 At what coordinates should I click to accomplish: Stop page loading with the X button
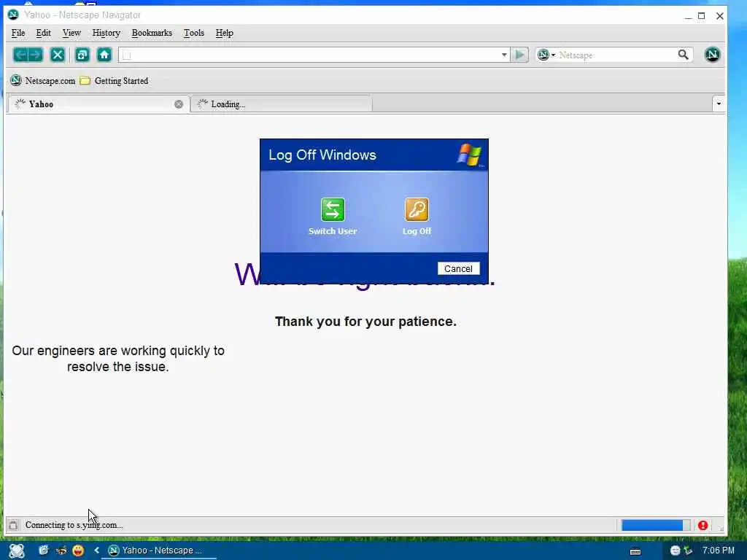[58, 55]
